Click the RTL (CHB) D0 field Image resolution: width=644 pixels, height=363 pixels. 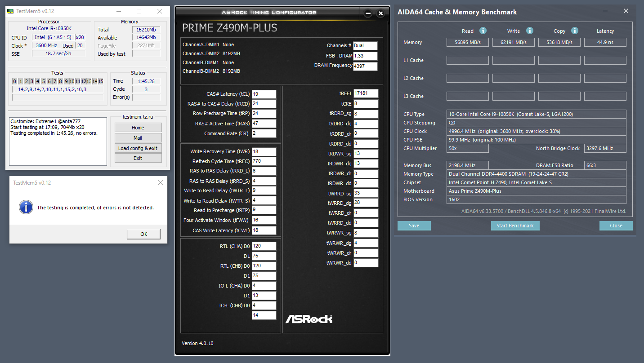pyautogui.click(x=264, y=266)
